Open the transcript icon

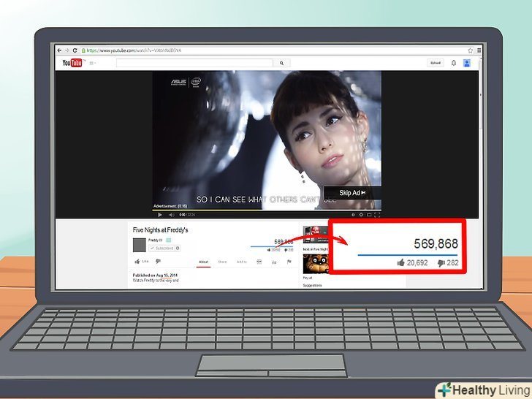point(259,262)
